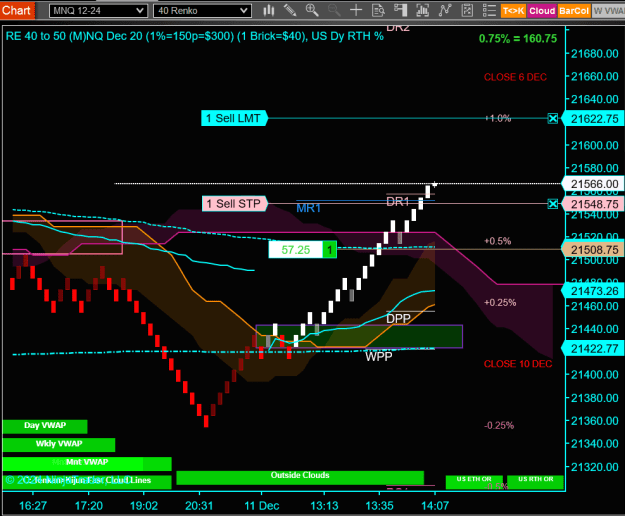Screen dimensions: 625x516
Task: Open the bar type chart style icon
Action: [269, 10]
